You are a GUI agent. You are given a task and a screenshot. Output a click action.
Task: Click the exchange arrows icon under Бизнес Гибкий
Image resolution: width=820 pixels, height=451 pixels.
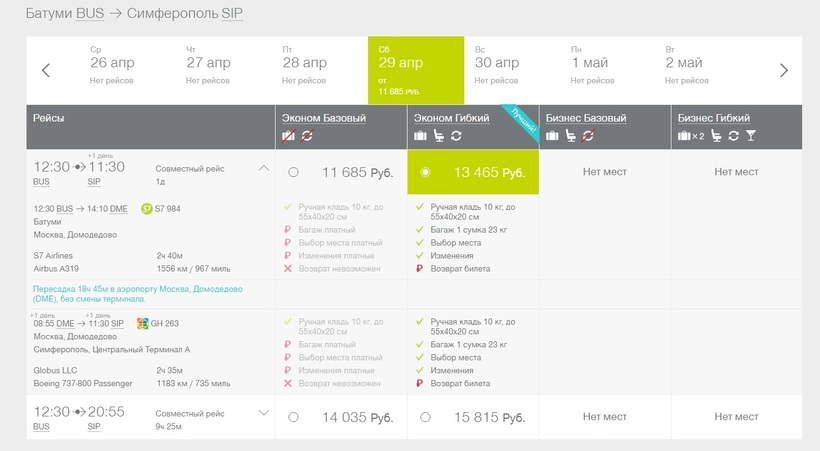click(733, 136)
